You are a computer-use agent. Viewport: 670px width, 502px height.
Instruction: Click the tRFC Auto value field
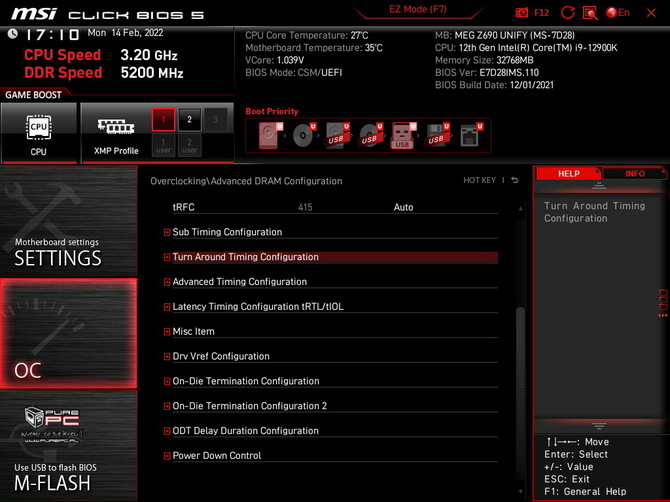403,208
